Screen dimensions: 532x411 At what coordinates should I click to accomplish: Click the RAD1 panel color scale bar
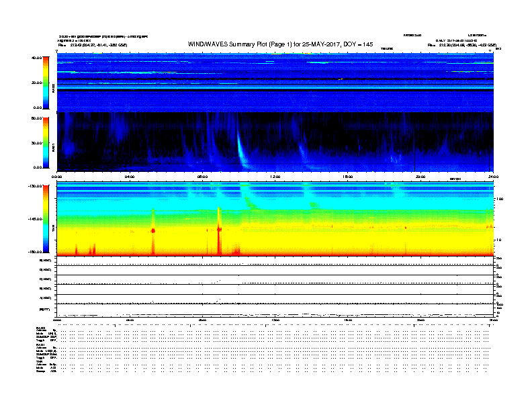(46, 142)
